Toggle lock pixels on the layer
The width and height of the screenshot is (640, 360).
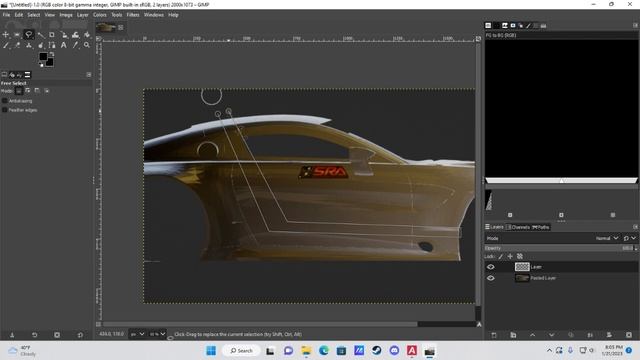click(x=501, y=256)
